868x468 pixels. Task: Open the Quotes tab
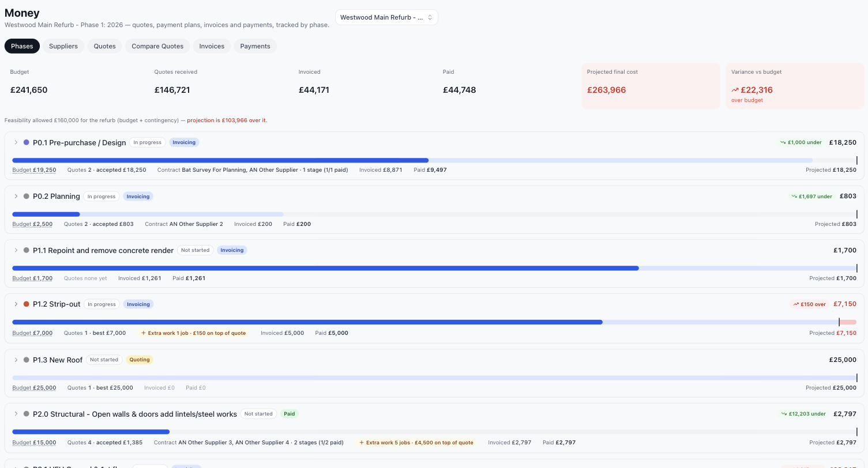[x=105, y=46]
